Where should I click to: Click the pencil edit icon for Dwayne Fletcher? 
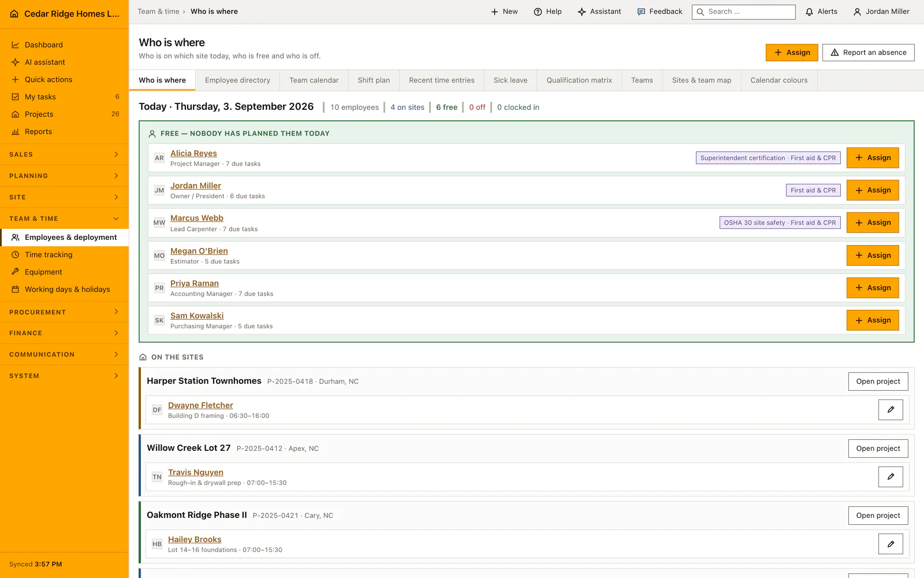click(891, 410)
